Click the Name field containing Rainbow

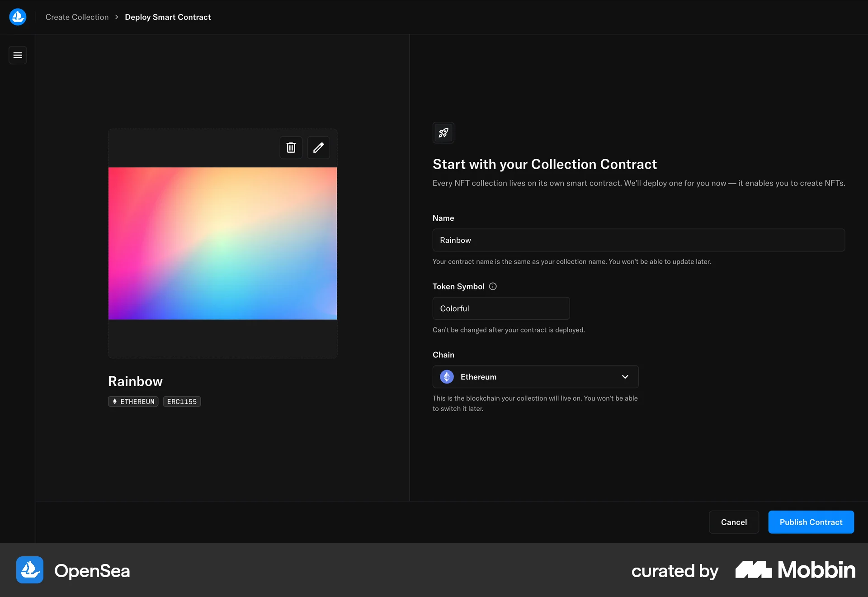[638, 240]
